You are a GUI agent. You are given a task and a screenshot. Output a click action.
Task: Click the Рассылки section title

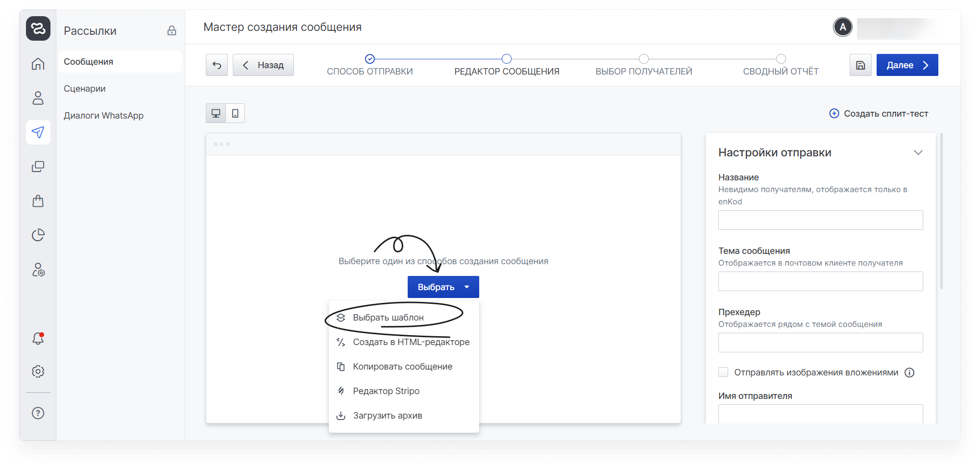[x=90, y=31]
